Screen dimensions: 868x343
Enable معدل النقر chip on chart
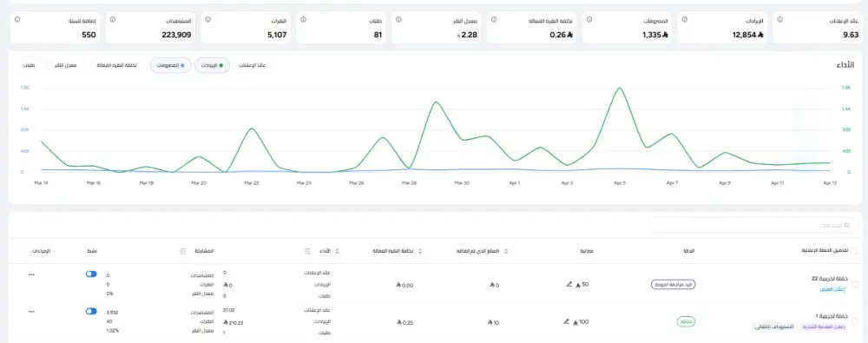click(x=66, y=65)
